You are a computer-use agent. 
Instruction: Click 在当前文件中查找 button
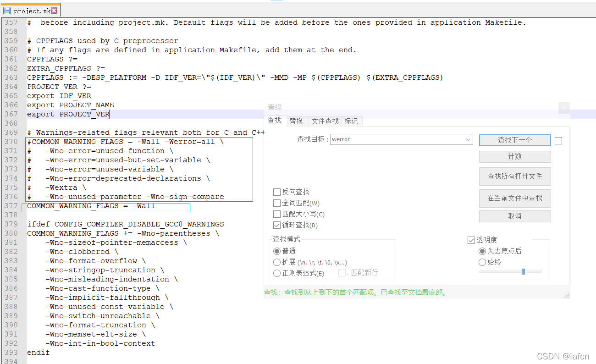point(515,199)
